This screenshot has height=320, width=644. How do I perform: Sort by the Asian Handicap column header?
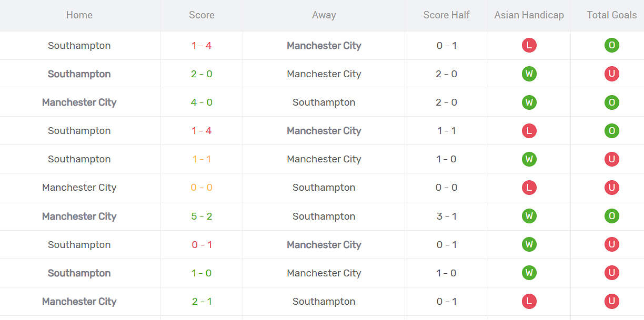click(529, 15)
